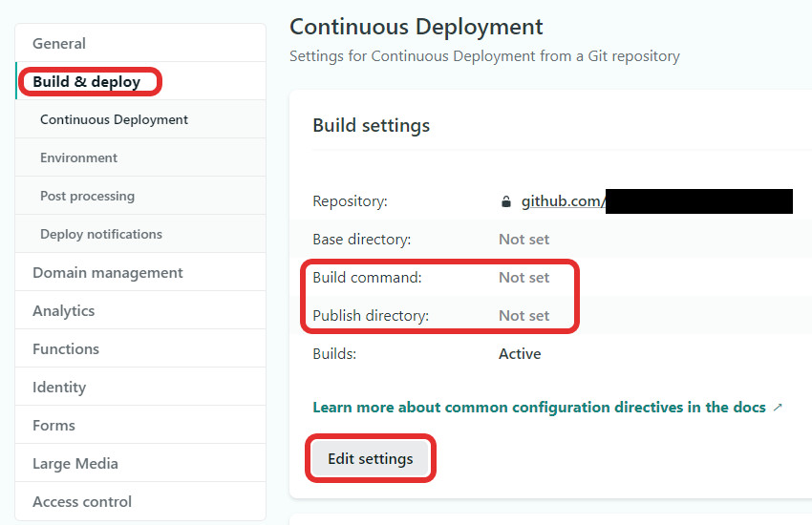Open Analytics settings in the sidebar
812x525 pixels.
point(63,311)
